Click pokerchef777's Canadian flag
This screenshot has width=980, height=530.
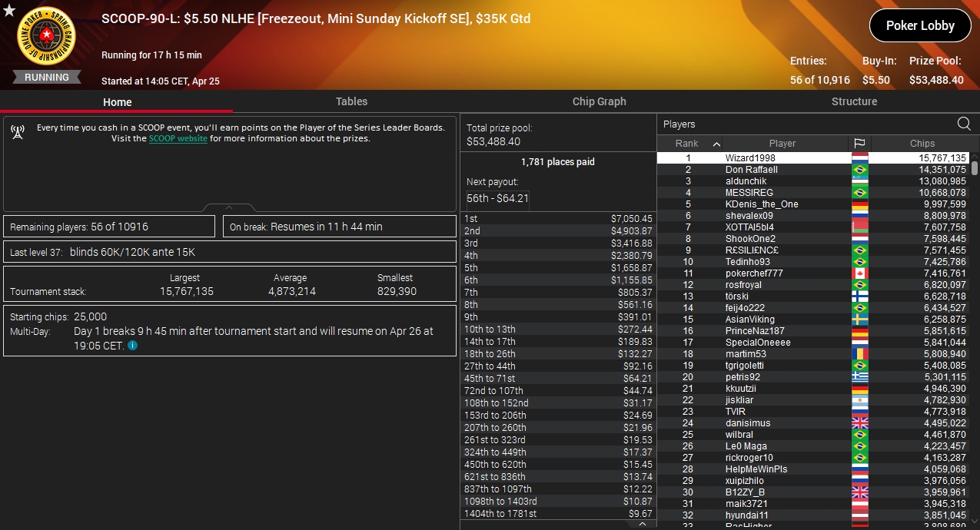tap(859, 273)
